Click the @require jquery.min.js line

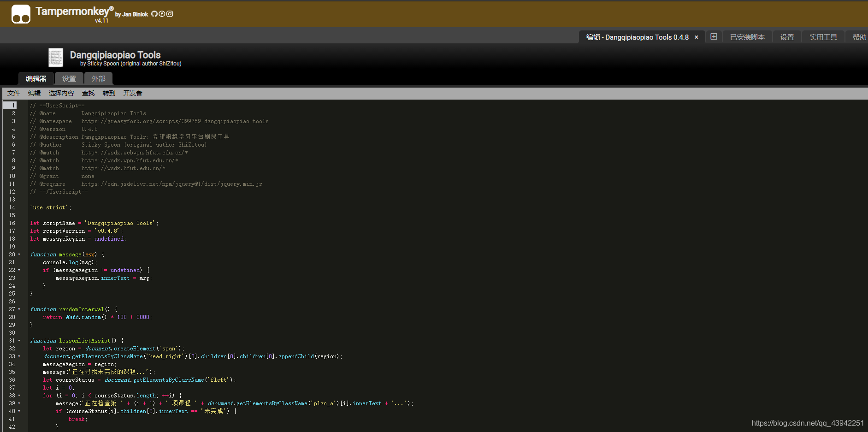point(146,184)
